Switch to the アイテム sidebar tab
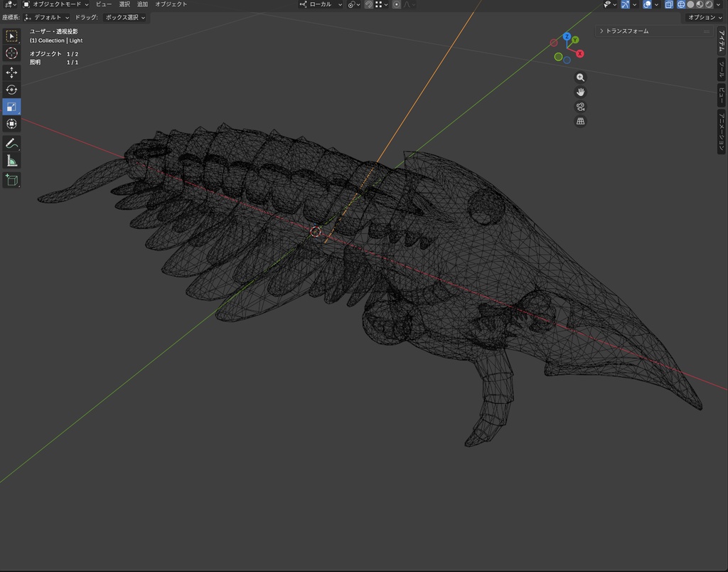The image size is (728, 572). pyautogui.click(x=722, y=41)
